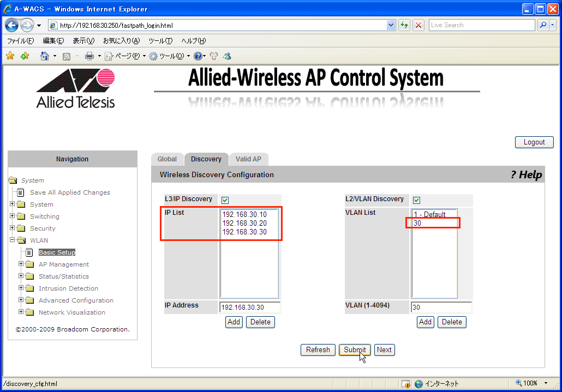Open the ページ(P) toolbar menu
This screenshot has width=562, height=392.
[x=125, y=56]
